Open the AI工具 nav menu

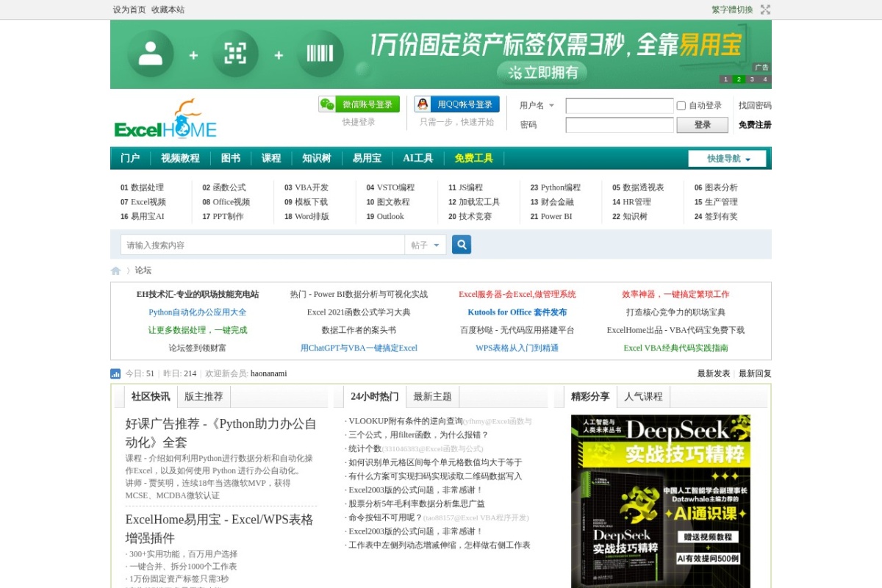tap(417, 158)
